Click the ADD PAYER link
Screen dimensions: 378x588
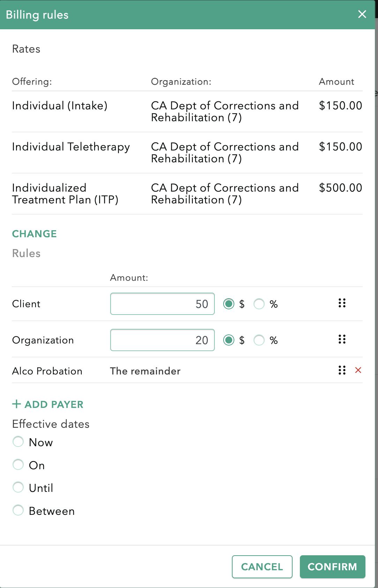pos(54,404)
